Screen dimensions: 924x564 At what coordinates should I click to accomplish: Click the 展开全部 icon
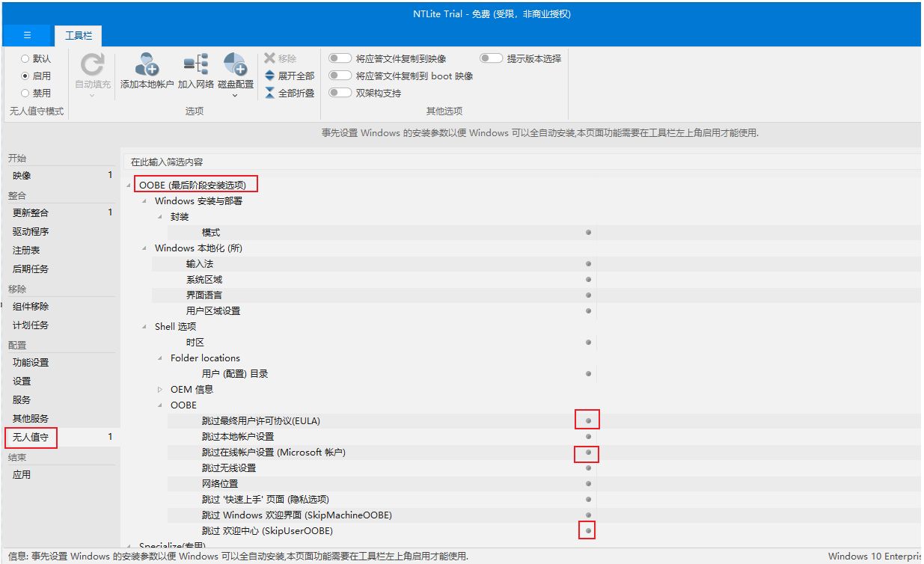pos(270,76)
